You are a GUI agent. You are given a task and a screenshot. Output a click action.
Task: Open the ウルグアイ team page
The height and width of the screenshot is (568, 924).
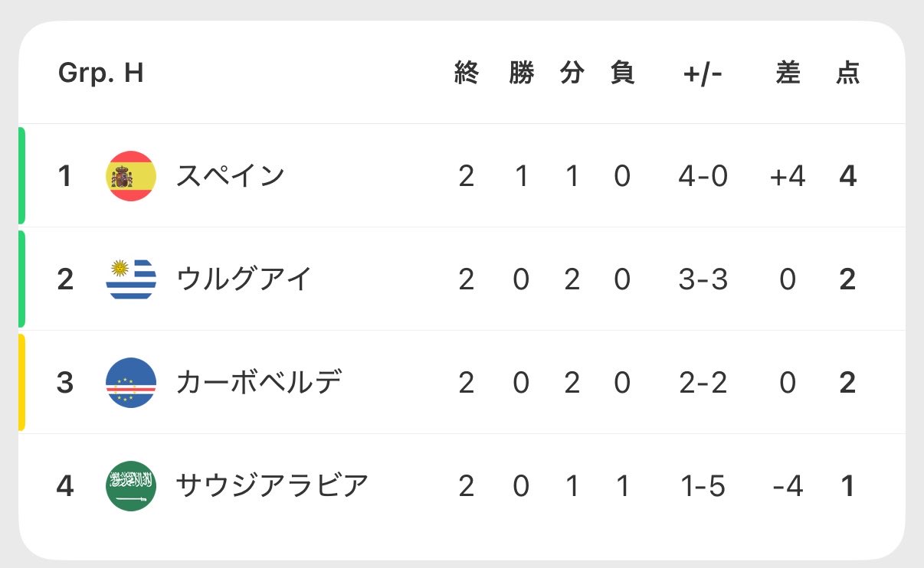pyautogui.click(x=244, y=279)
